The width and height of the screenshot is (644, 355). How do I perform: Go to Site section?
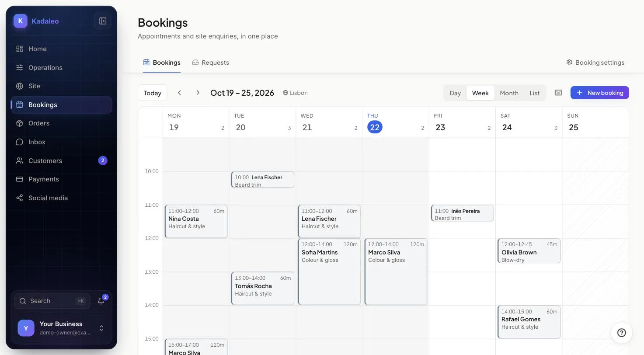(61, 86)
